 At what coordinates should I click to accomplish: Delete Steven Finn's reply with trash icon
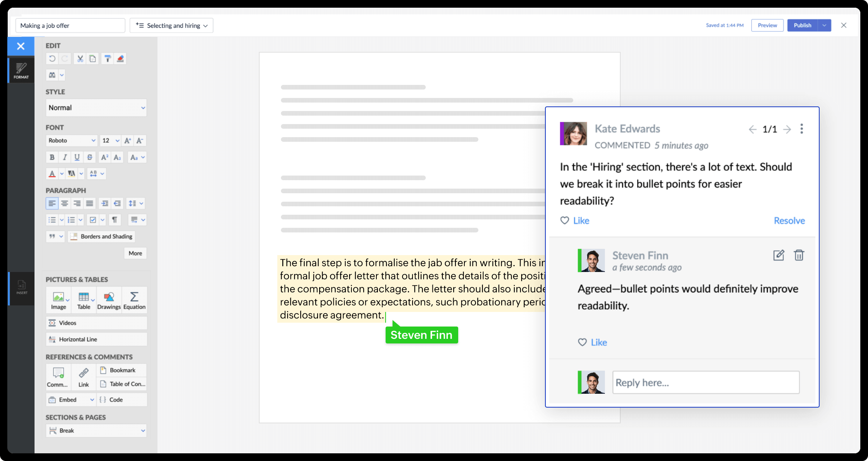[799, 255]
